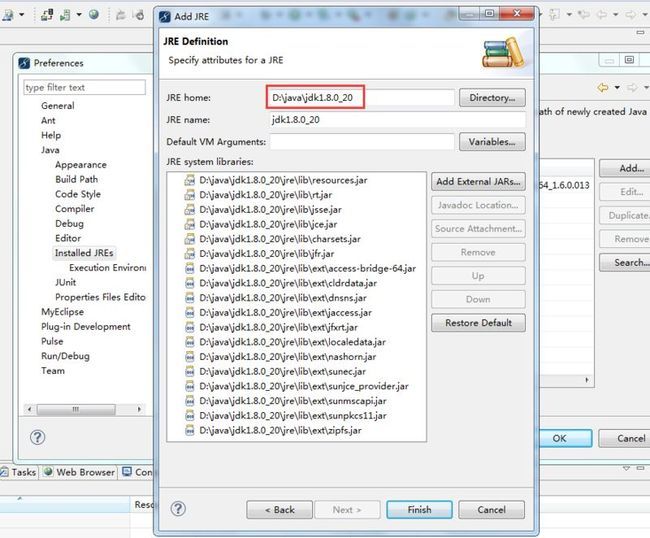Open help icon in Add JRE dialog

(178, 509)
